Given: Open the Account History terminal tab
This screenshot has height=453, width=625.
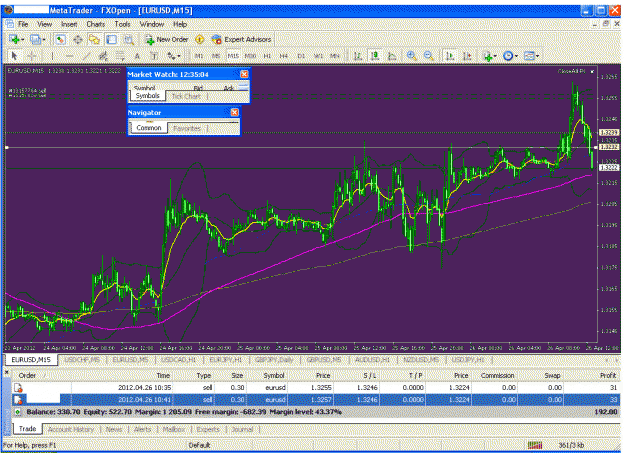Looking at the screenshot, I should pyautogui.click(x=71, y=429).
